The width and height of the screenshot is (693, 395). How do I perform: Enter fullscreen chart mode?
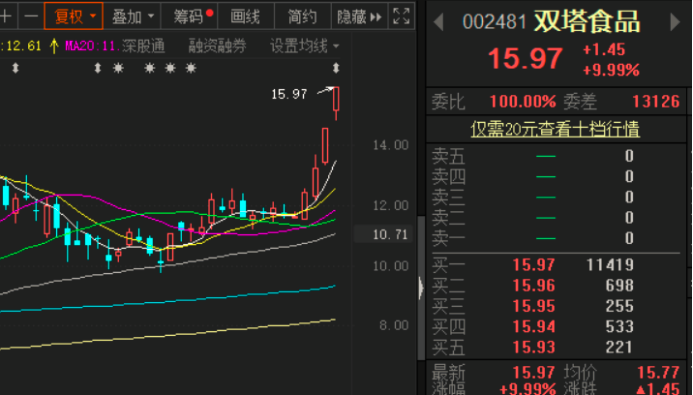(x=401, y=16)
